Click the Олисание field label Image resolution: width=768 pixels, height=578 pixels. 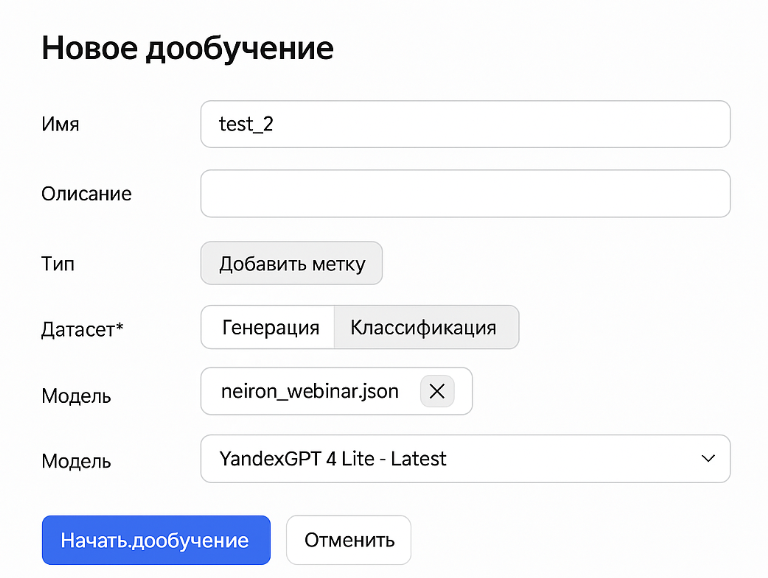click(86, 194)
